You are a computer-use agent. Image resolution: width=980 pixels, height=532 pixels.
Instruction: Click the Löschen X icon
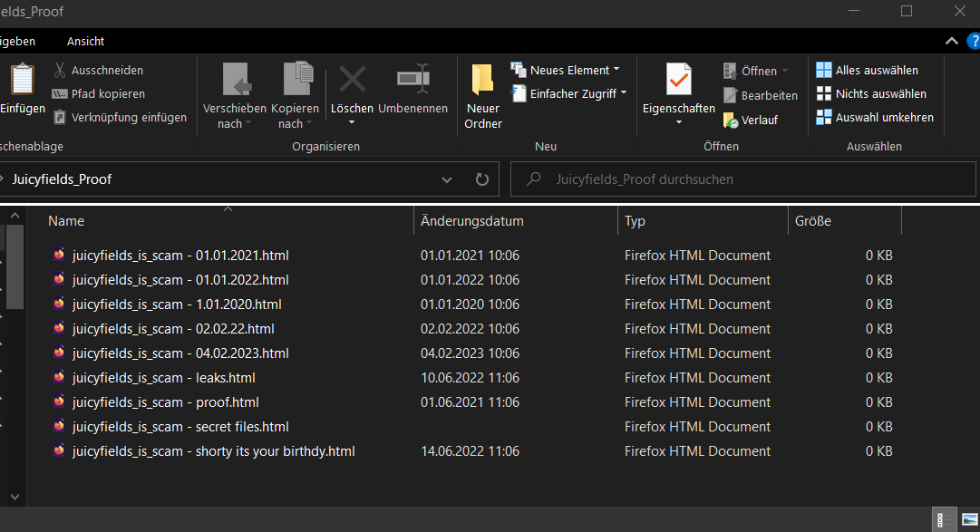352,80
